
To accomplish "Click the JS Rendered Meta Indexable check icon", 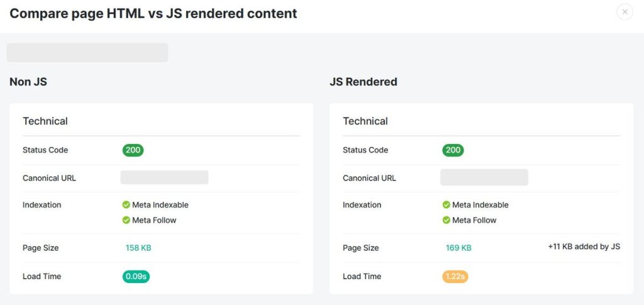I will click(x=447, y=205).
